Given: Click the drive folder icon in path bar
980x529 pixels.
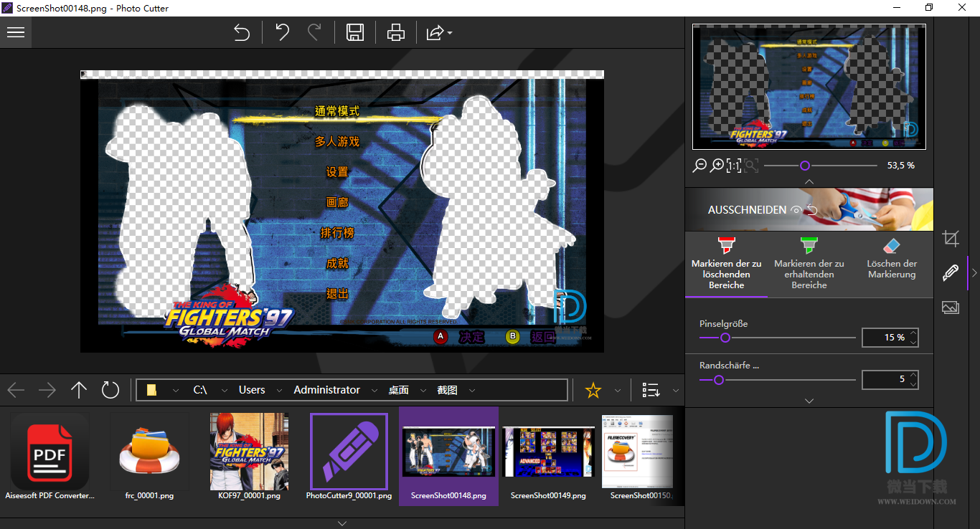Looking at the screenshot, I should [x=151, y=390].
